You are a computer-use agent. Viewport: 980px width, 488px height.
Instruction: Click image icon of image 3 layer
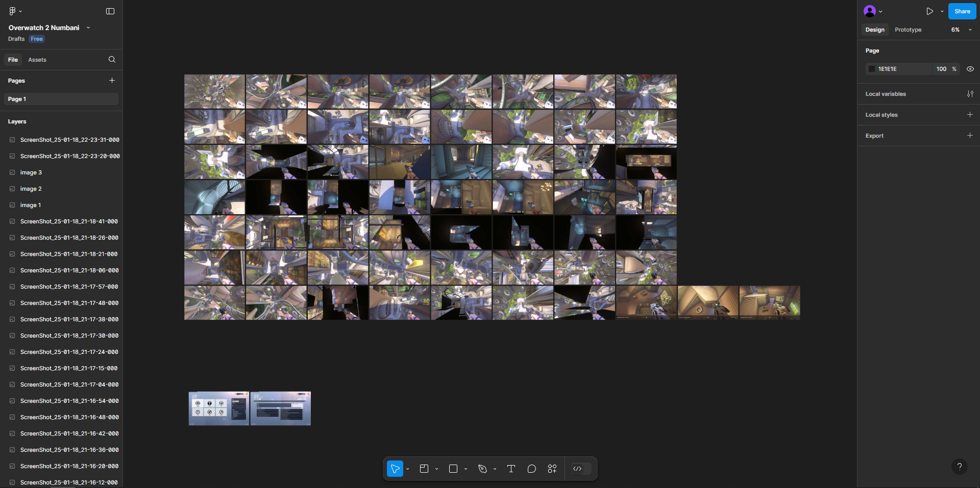12,172
